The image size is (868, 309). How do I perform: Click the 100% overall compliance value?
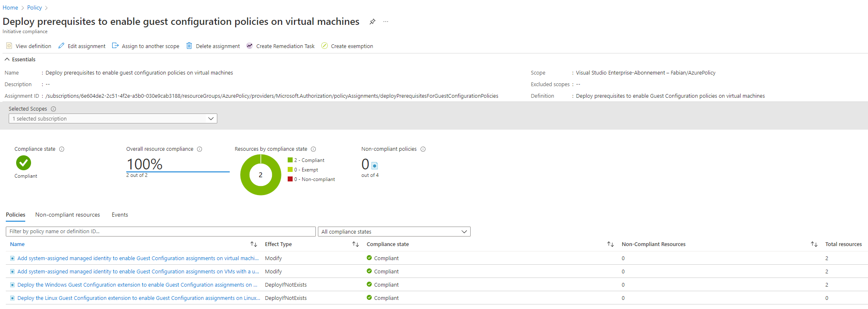(144, 164)
